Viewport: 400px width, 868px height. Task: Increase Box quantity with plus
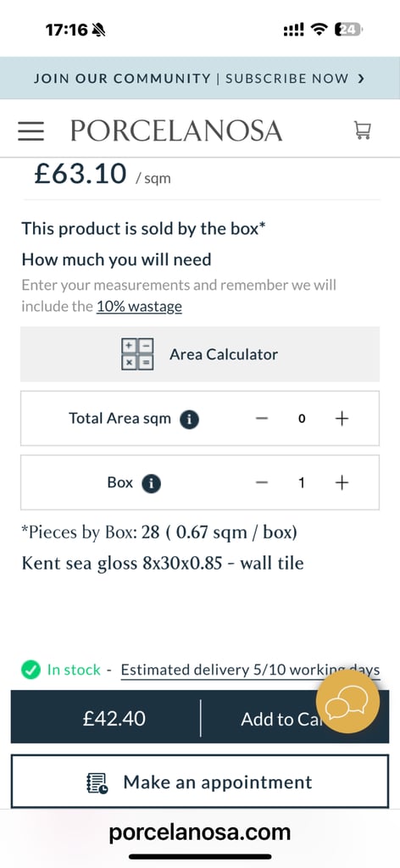(342, 482)
